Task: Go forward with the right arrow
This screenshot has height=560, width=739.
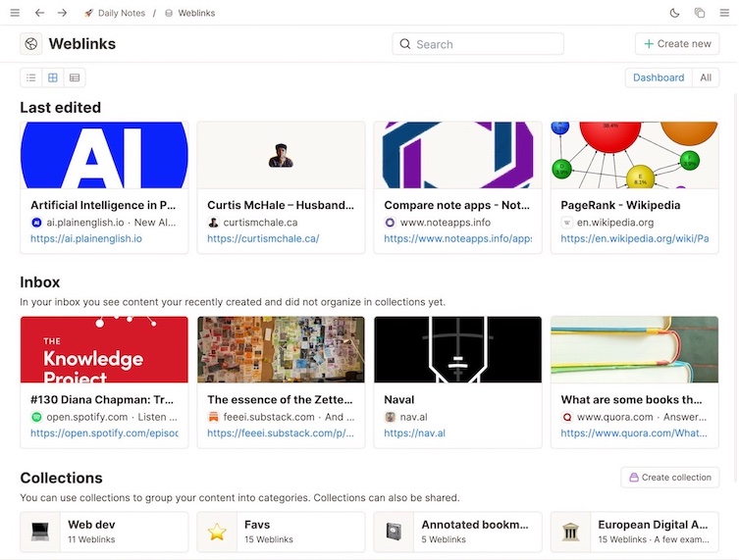Action: click(62, 13)
